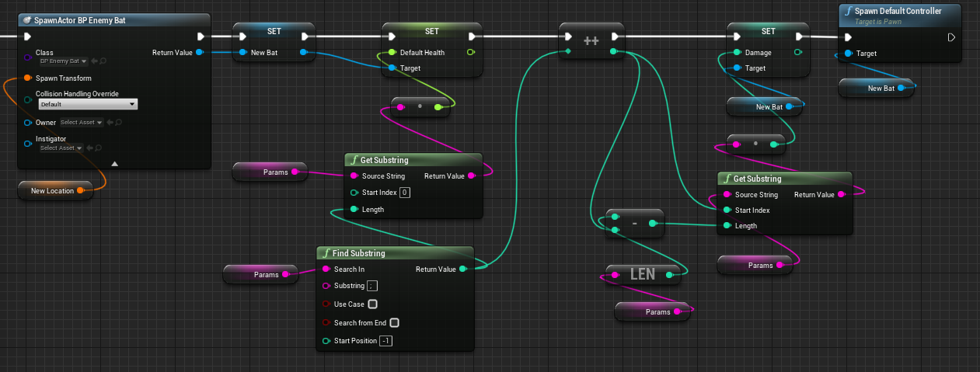Screen dimensions: 980x372
Task: Click the subtract node's output pin
Action: 653,224
